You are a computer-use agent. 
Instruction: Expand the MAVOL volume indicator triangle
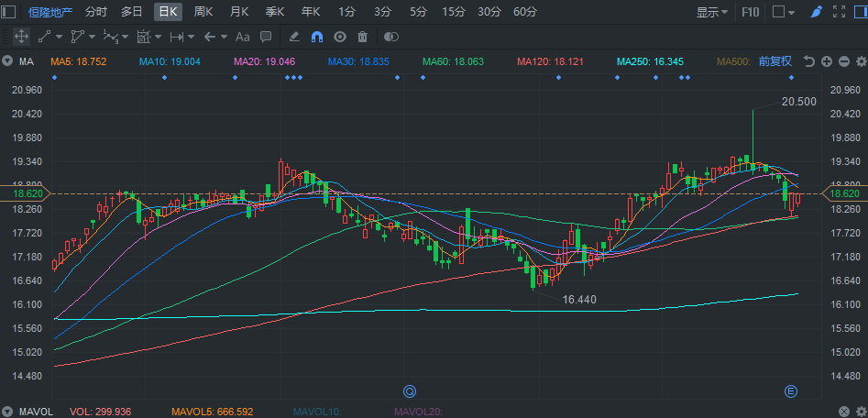pos(7,412)
